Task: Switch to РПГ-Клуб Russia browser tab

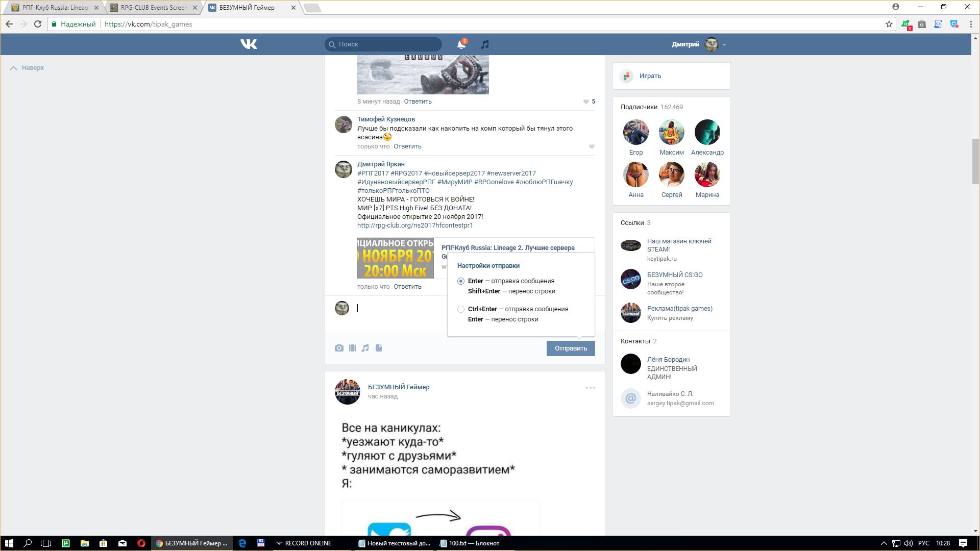Action: (x=55, y=8)
